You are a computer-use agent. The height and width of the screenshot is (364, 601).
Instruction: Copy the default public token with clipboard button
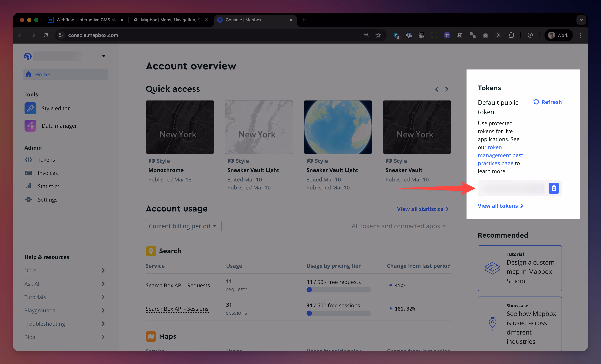(x=554, y=188)
